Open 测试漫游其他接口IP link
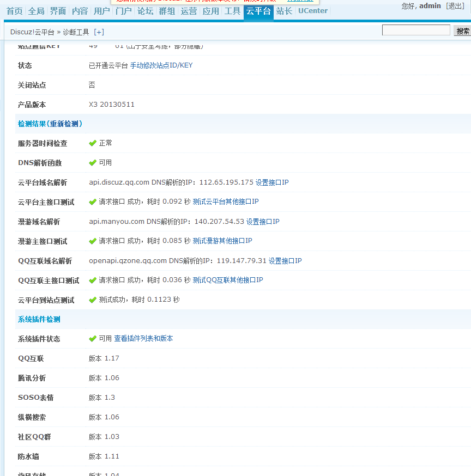 222,241
